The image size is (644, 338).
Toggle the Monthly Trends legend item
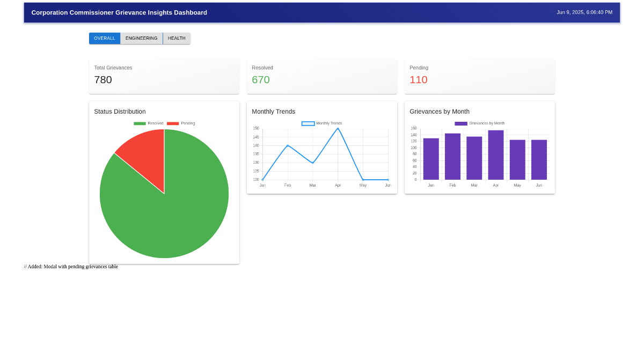pos(322,123)
